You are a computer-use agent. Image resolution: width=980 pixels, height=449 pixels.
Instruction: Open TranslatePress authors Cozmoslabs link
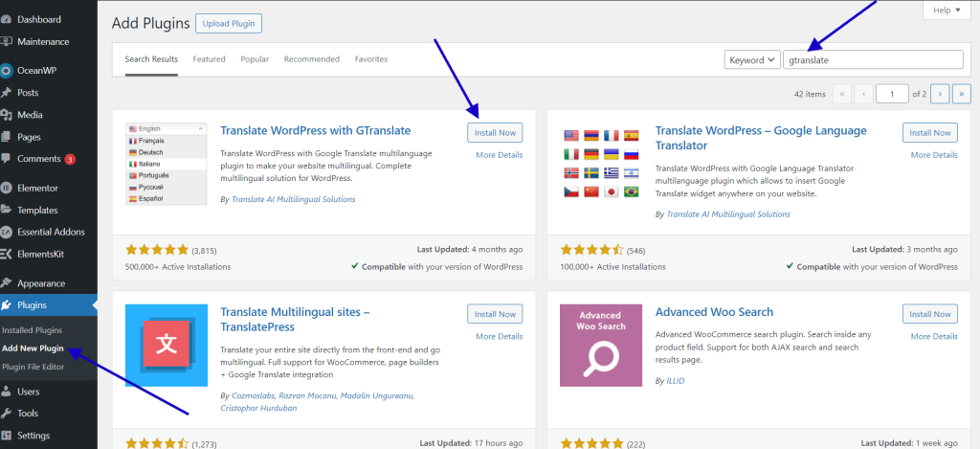pos(254,395)
